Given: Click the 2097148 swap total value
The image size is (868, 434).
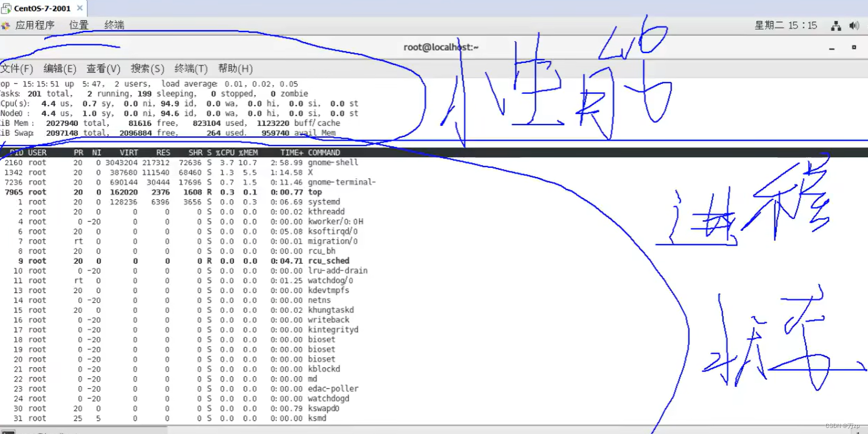Looking at the screenshot, I should pos(61,133).
